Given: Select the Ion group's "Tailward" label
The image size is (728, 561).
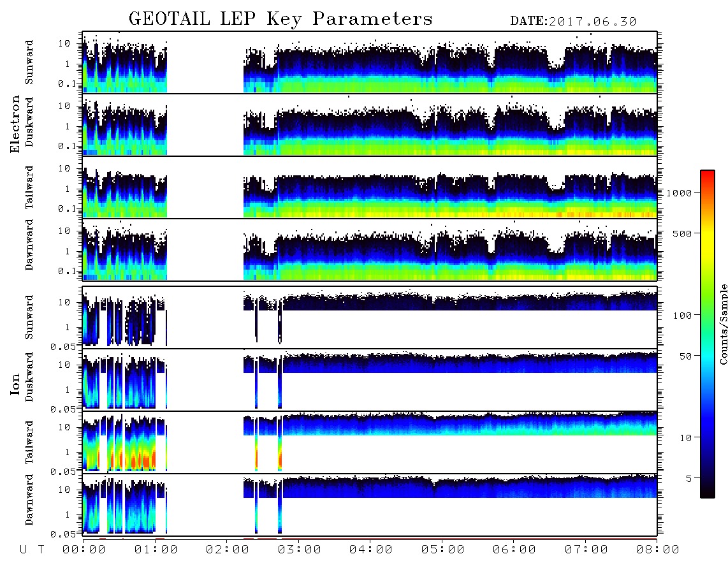Looking at the screenshot, I should pyautogui.click(x=29, y=442).
